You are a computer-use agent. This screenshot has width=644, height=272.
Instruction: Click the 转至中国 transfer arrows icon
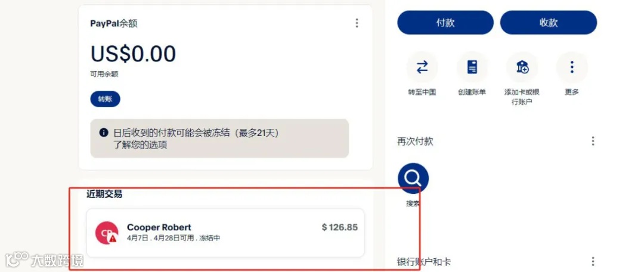click(422, 67)
